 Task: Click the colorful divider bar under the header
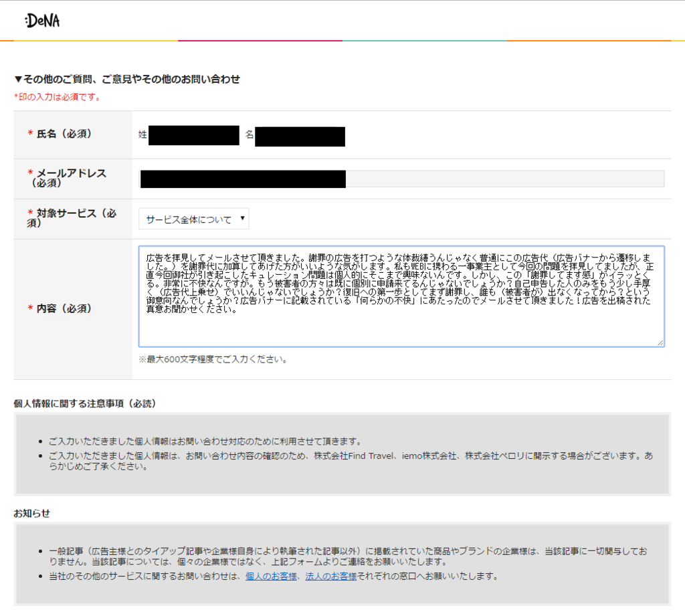pyautogui.click(x=342, y=41)
